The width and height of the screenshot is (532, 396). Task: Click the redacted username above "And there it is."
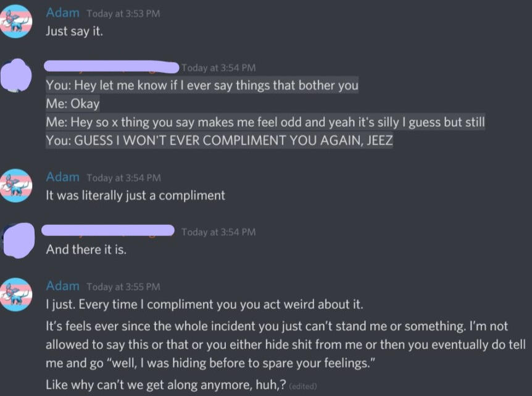pos(109,230)
